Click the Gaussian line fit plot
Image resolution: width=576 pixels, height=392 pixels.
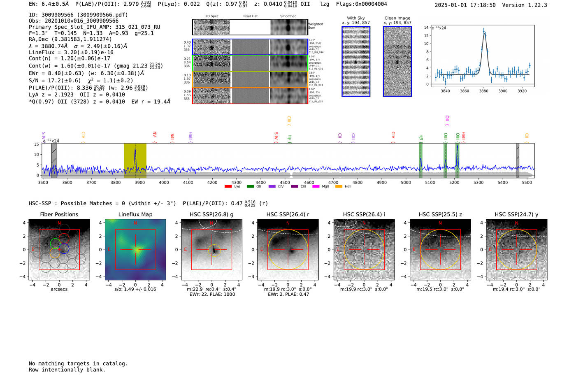pos(482,56)
